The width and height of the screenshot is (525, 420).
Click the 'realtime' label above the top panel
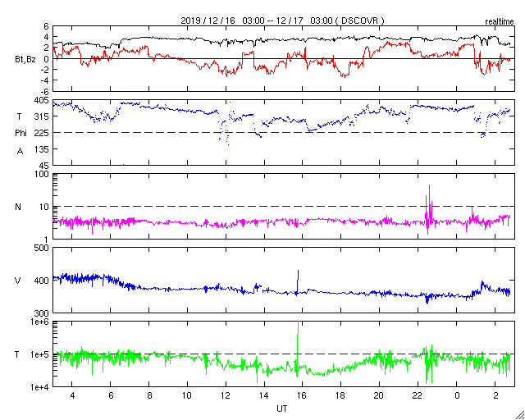coord(500,22)
